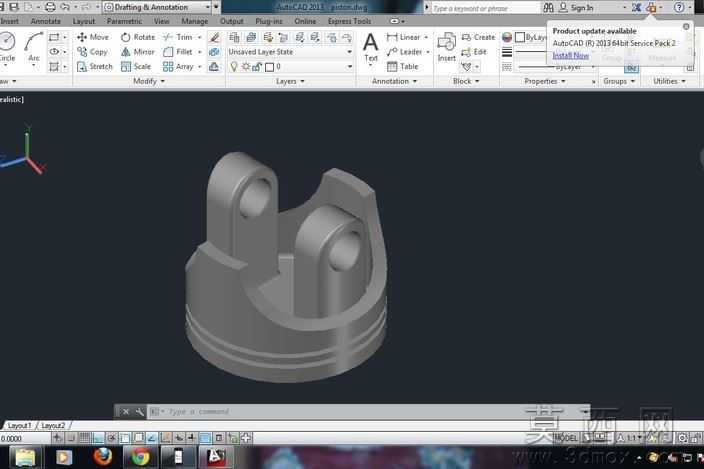Expand the Modify panel
Image resolution: width=704 pixels, height=469 pixels.
point(149,81)
